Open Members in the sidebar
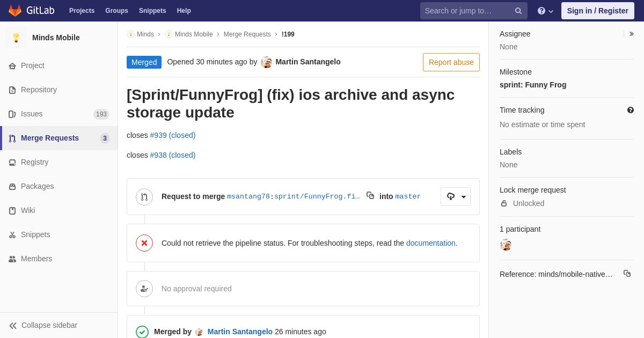 tap(59, 259)
